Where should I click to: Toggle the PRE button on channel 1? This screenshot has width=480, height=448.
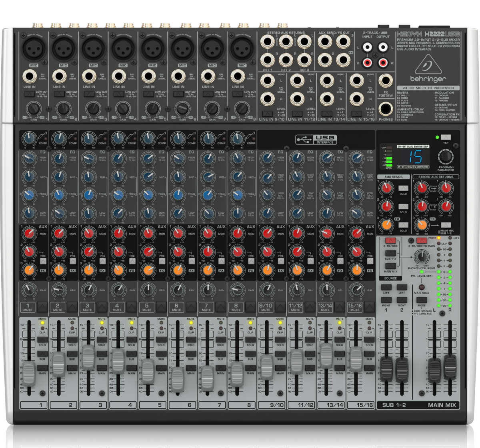coord(43,261)
